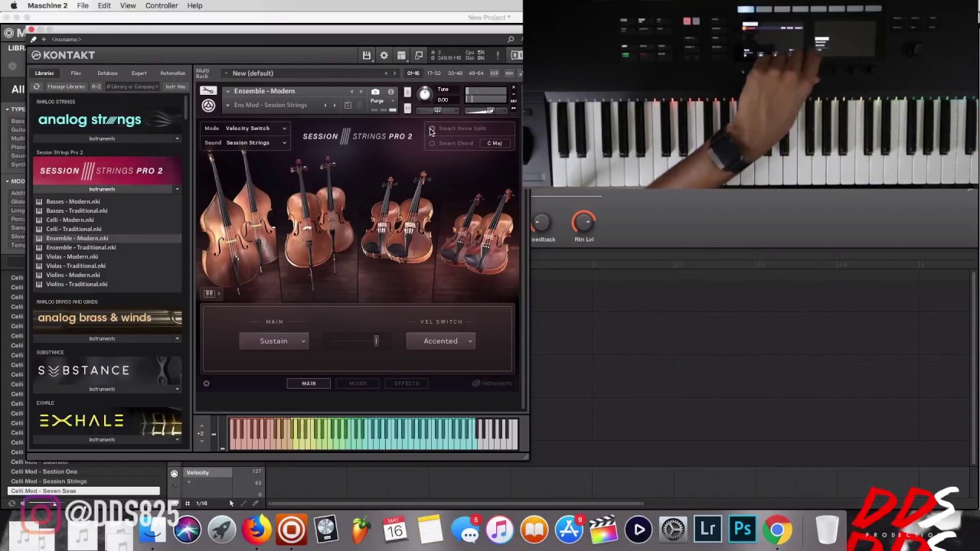Viewport: 980px width, 551px height.
Task: Toggle the instrument Mute M button
Action: tap(407, 109)
